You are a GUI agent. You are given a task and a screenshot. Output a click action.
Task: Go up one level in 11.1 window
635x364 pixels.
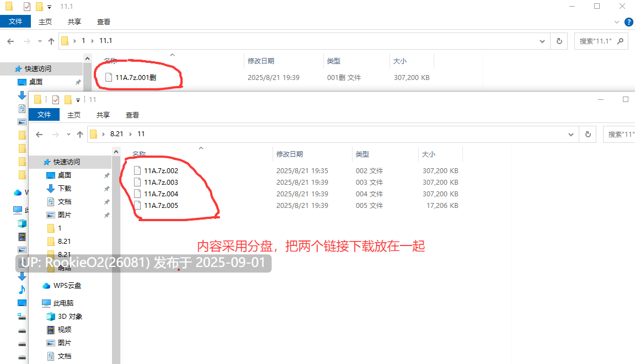(51, 41)
